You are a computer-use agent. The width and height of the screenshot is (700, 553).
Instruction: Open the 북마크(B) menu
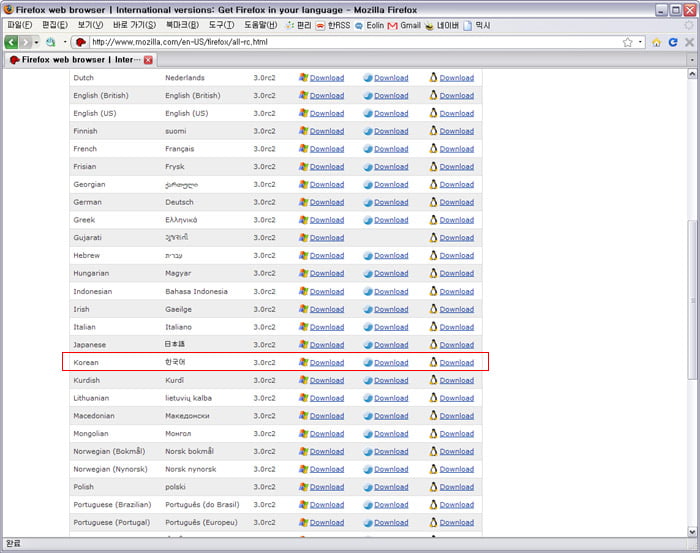pyautogui.click(x=182, y=25)
